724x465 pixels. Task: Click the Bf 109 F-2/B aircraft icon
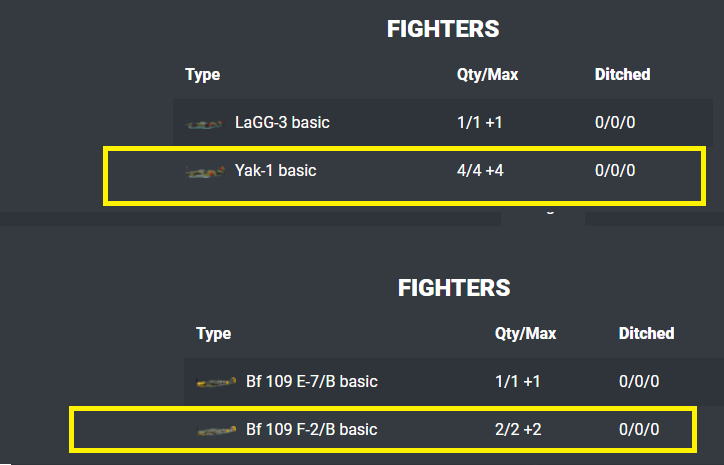click(x=218, y=430)
